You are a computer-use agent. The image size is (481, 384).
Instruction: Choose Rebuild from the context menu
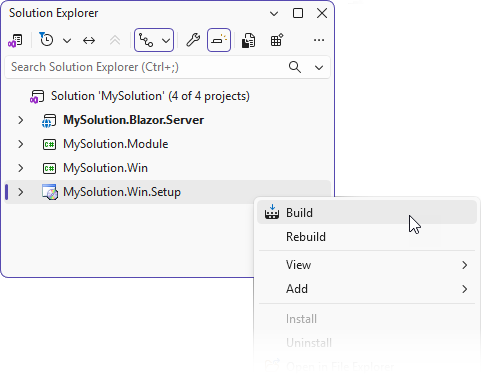pos(367,237)
